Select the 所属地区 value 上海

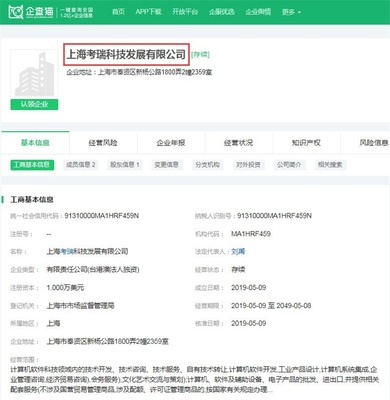coord(53,323)
